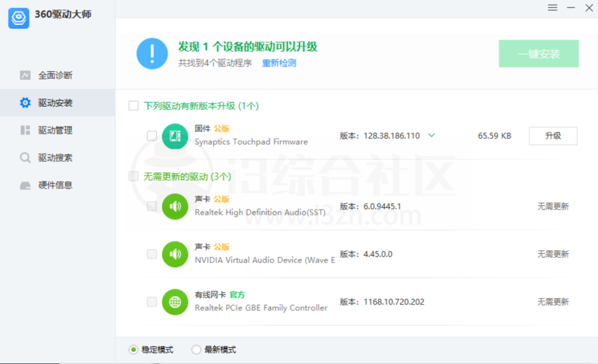
Task: Open the hamburger main menu icon
Action: point(553,8)
